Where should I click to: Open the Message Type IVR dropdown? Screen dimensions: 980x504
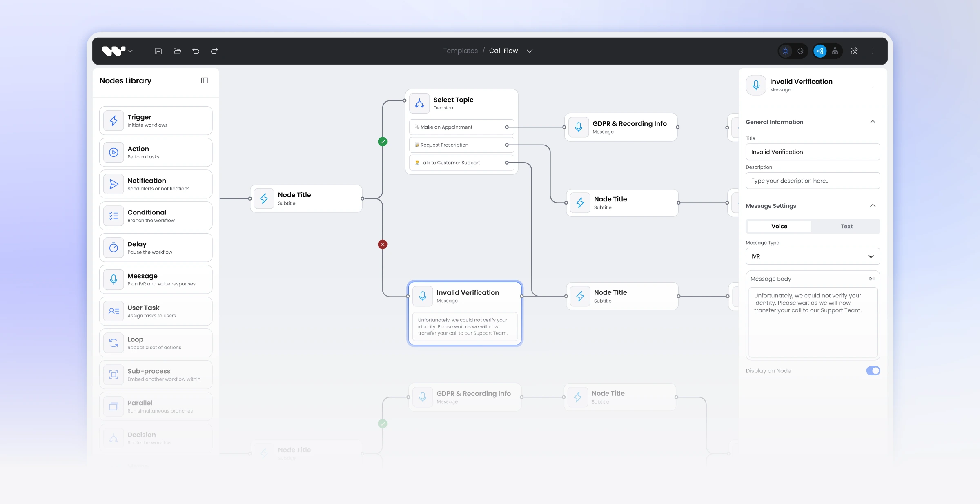click(x=813, y=256)
